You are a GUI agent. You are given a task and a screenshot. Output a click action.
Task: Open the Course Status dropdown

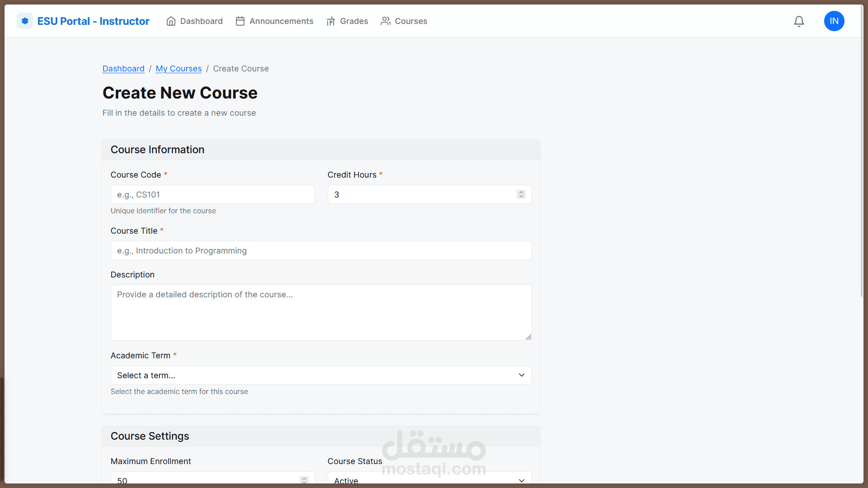pyautogui.click(x=429, y=479)
